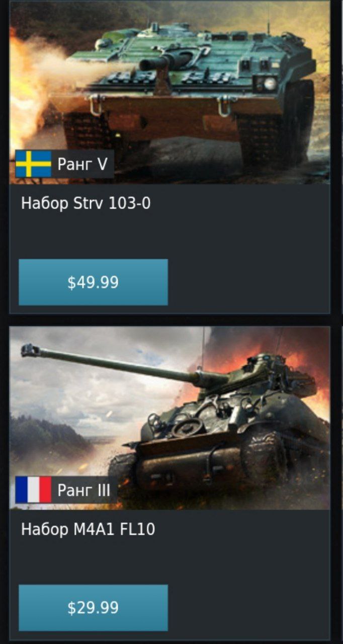Buy the M4A1 FL10 pack for $29.99
Viewport: 343px width, 644px height.
[93, 608]
